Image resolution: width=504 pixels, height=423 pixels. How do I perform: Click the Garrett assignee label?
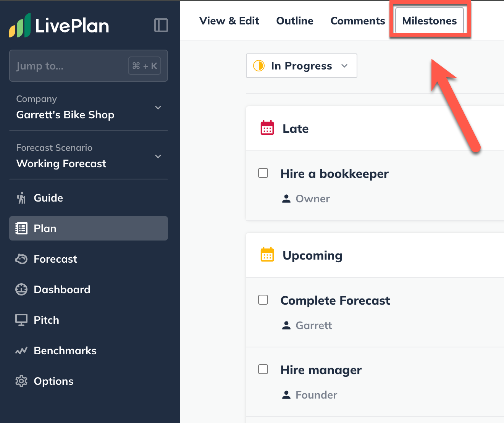pyautogui.click(x=314, y=325)
